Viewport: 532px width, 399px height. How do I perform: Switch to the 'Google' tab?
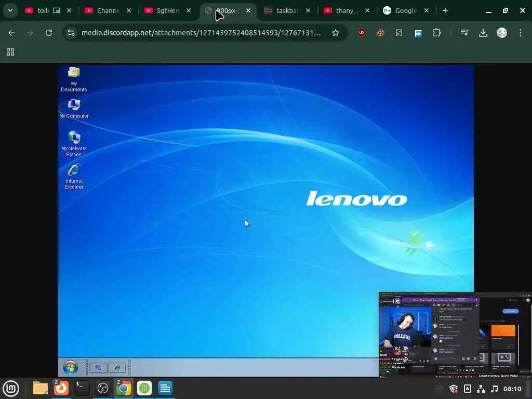tap(405, 10)
